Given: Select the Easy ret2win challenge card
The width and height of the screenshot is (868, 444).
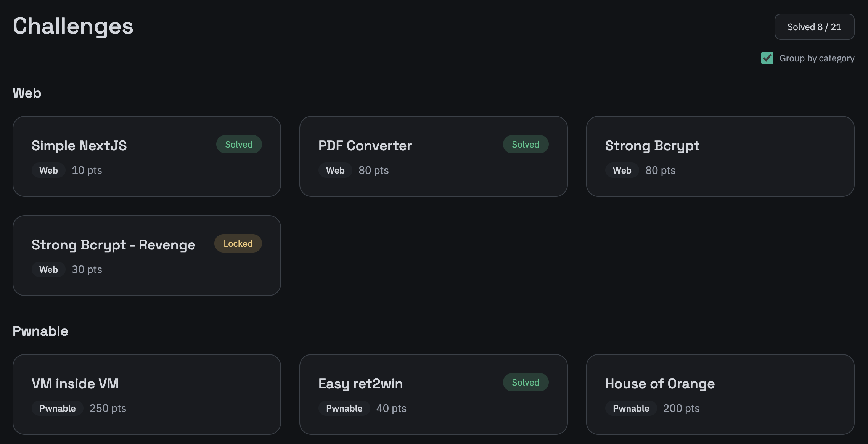Looking at the screenshot, I should click(433, 394).
